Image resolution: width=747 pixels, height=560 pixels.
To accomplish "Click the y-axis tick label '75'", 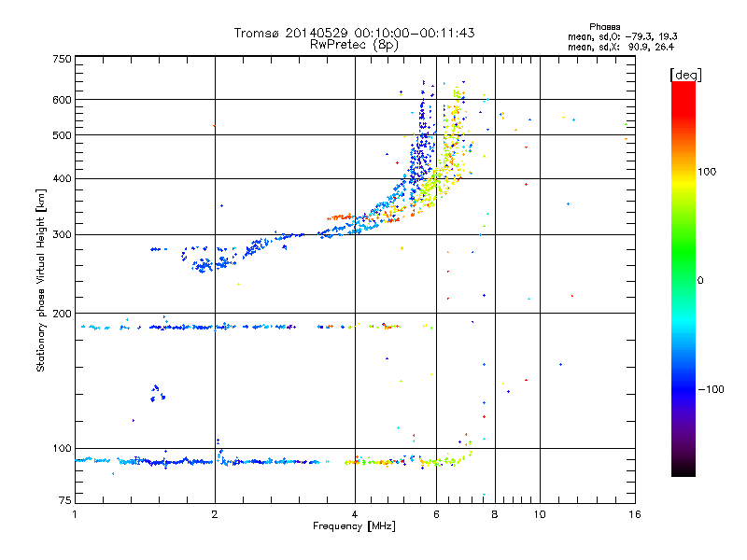I will (65, 500).
